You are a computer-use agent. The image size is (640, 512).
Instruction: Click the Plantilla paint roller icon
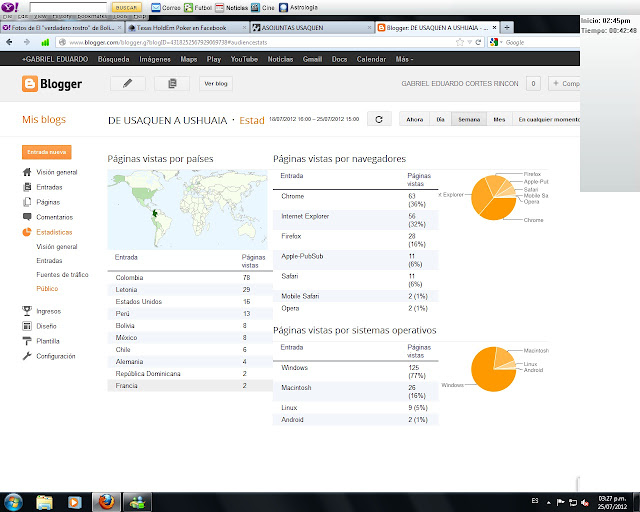27,341
